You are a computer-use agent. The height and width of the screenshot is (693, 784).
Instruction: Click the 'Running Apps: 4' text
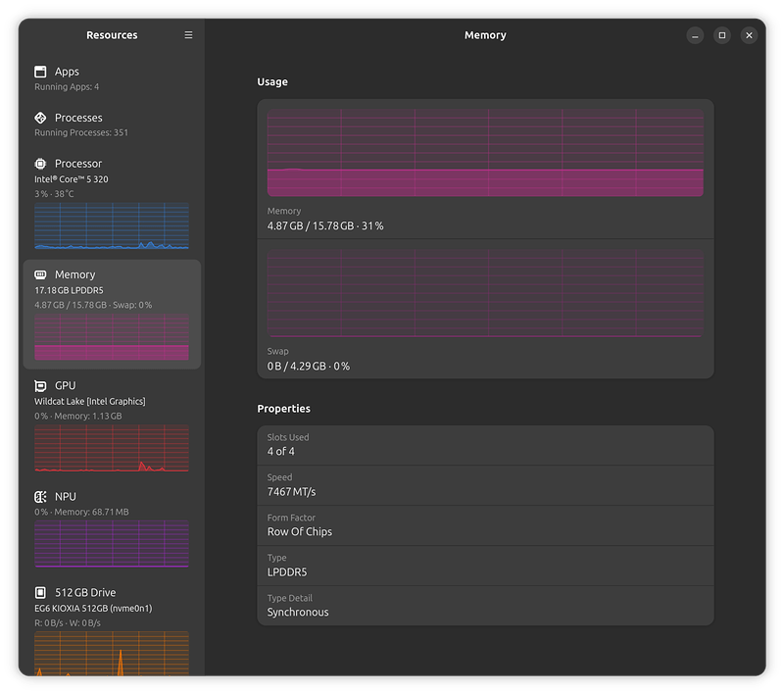[67, 87]
